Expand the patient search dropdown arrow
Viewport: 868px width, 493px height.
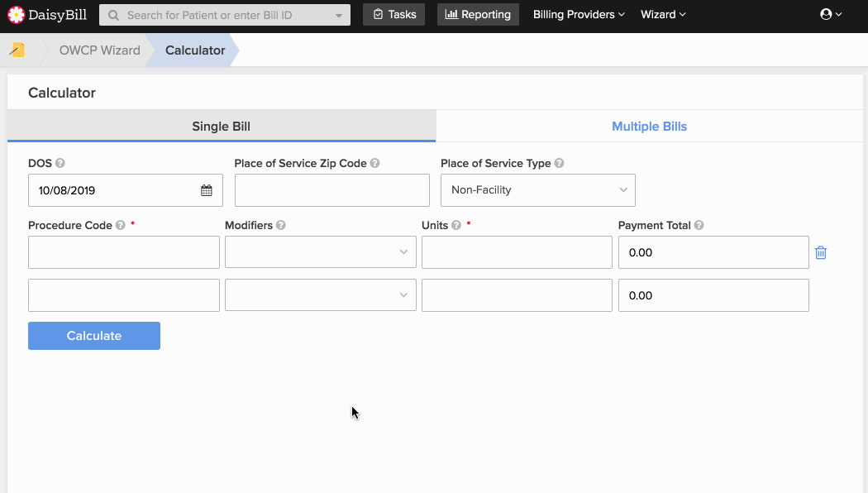(x=339, y=16)
